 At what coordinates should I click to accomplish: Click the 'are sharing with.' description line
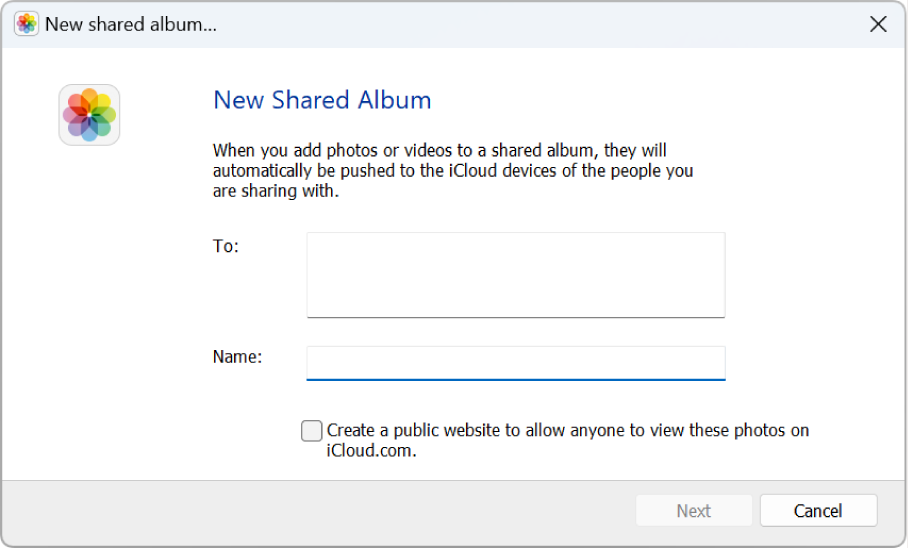276,191
